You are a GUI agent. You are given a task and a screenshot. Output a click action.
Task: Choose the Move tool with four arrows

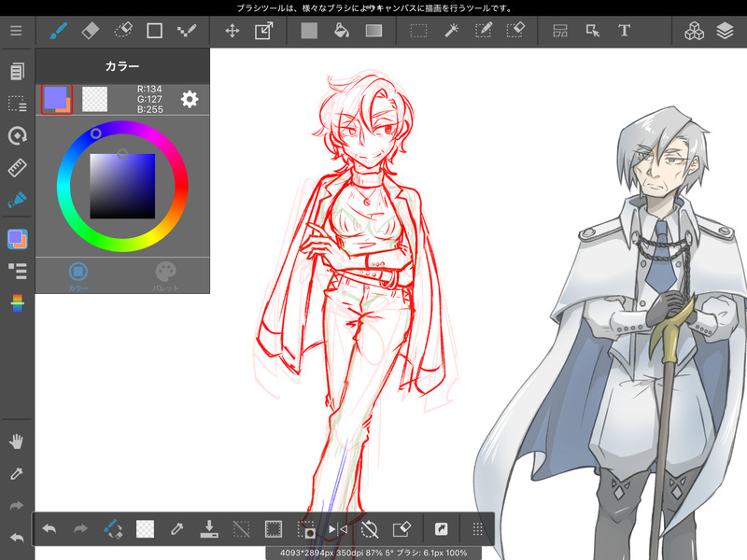tap(233, 31)
